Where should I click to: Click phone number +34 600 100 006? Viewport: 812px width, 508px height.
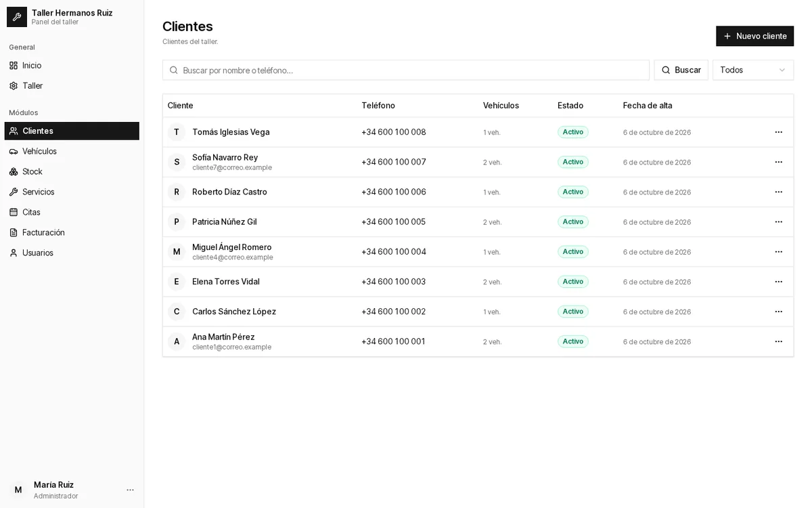click(x=394, y=192)
